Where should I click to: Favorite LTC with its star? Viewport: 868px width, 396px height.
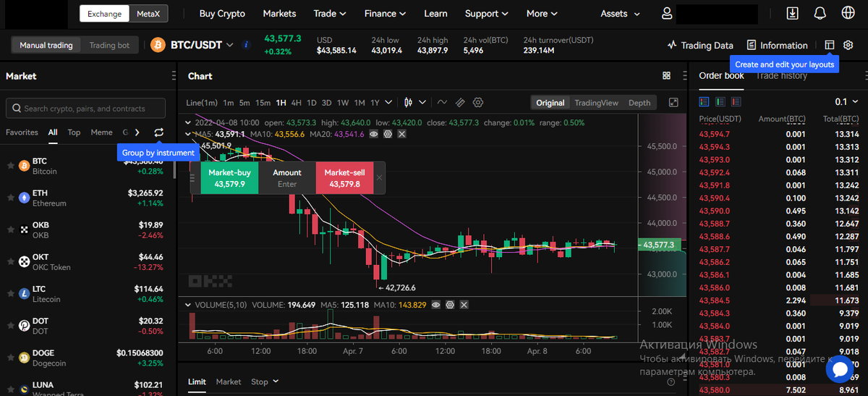point(10,293)
